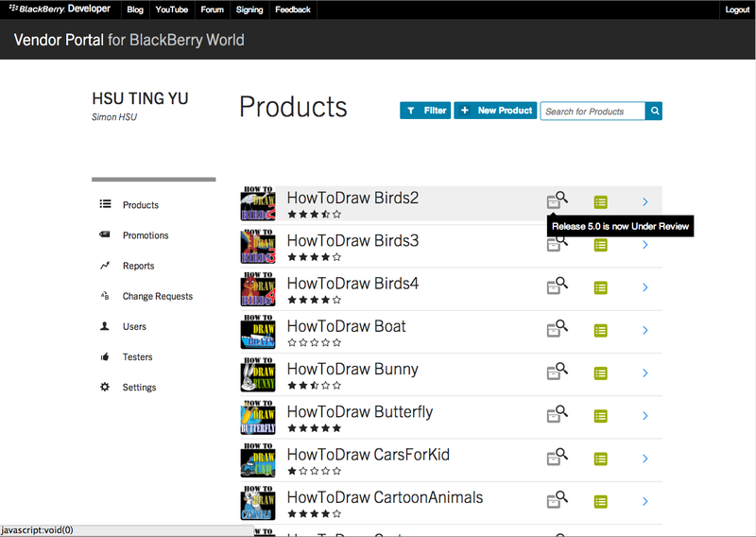
Task: Click the Logout link
Action: [x=737, y=9]
